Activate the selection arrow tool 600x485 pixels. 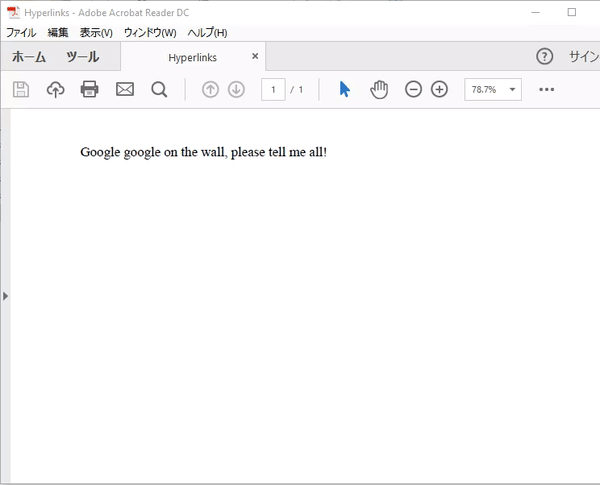tap(344, 89)
